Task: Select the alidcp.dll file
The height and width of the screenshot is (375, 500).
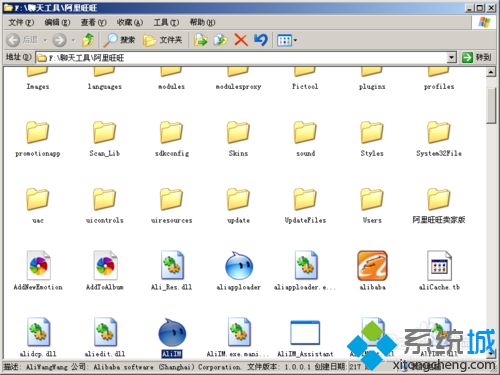Action: pyautogui.click(x=38, y=337)
